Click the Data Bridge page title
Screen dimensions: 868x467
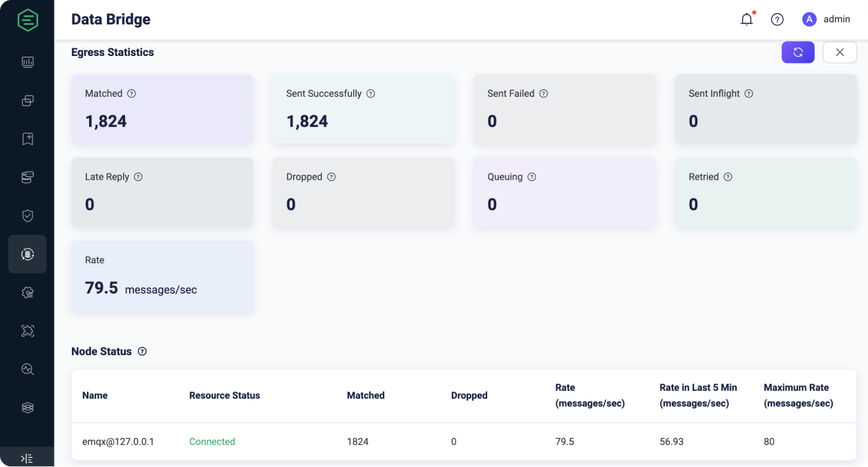[111, 19]
